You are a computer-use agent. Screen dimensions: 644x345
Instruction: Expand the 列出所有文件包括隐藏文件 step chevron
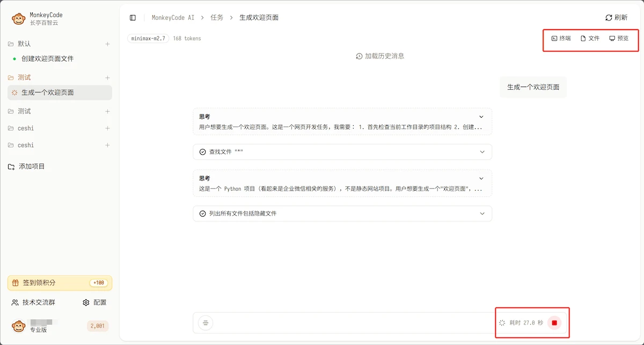point(481,213)
